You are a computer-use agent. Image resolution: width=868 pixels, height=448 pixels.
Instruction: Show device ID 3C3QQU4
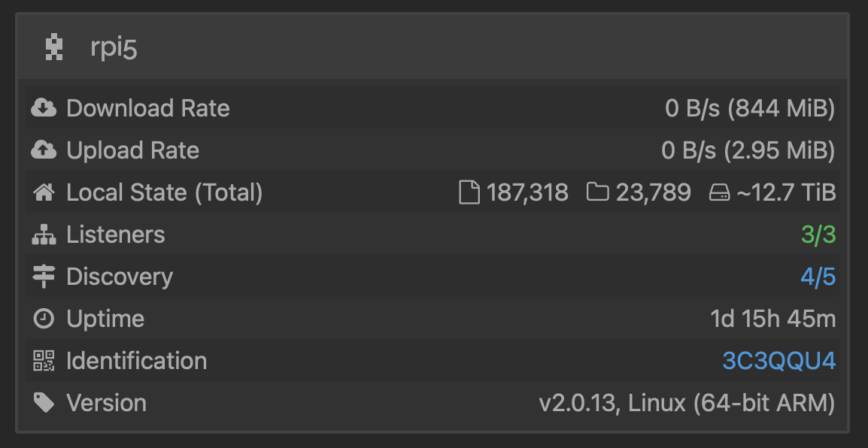pyautogui.click(x=778, y=361)
